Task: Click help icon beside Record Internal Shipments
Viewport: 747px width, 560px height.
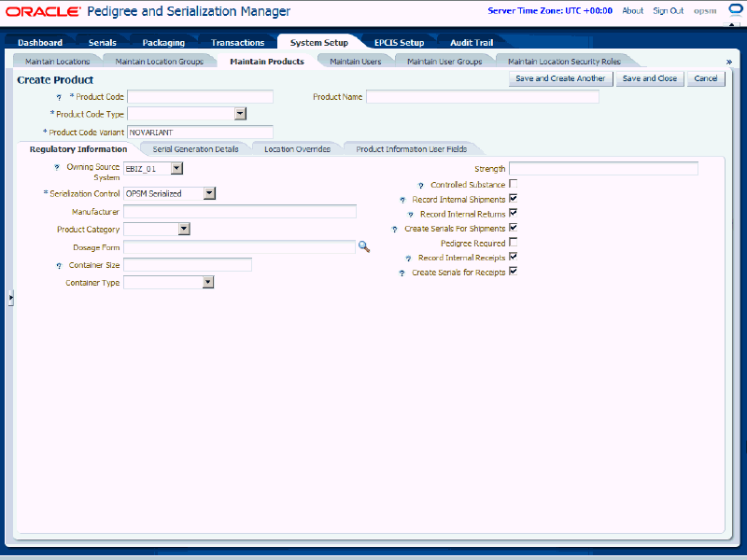Action: point(402,200)
